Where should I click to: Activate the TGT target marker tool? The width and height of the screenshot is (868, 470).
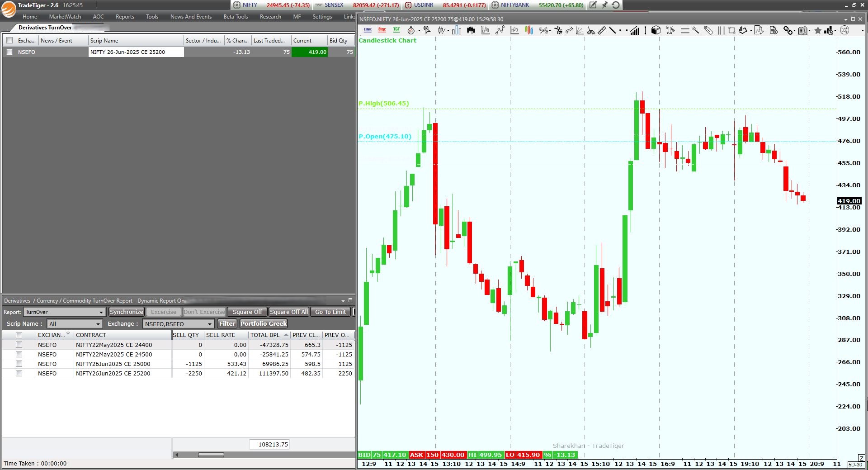coord(396,30)
